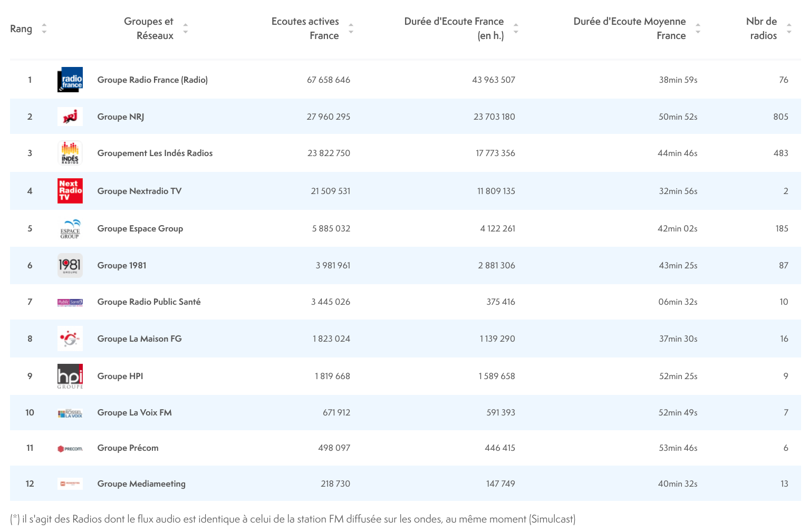Click the NRJ group logo
Screen dimensions: 809x532
(70, 117)
